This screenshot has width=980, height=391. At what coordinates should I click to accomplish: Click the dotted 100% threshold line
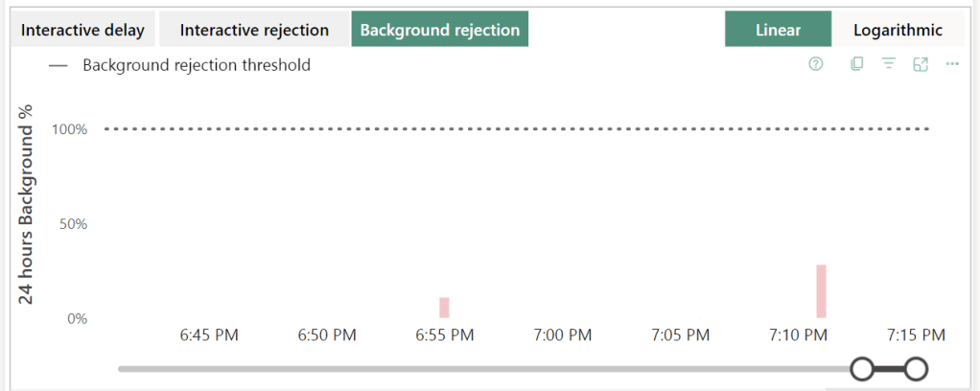tap(518, 128)
